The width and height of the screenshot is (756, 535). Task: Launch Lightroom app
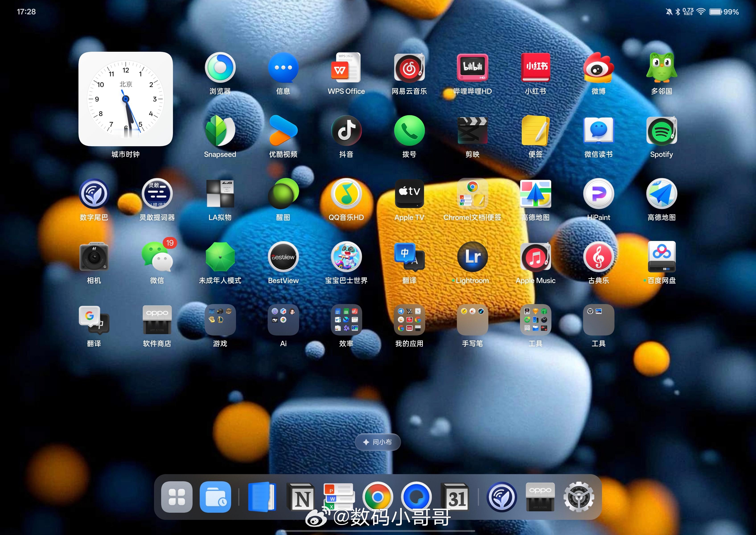coord(472,257)
